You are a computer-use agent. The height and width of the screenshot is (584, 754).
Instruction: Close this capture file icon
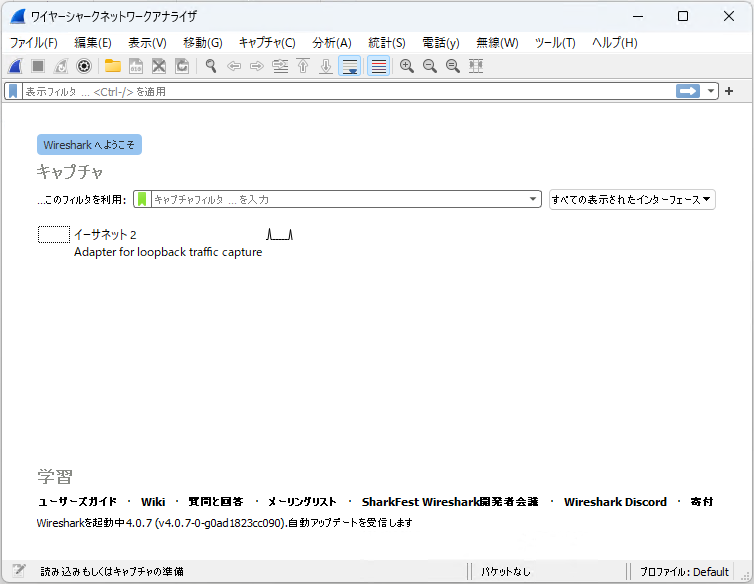point(159,66)
